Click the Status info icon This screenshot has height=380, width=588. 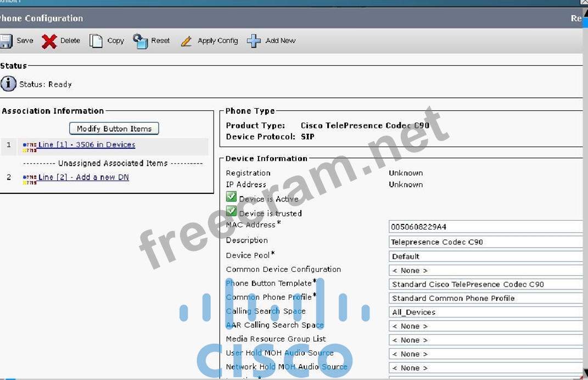[x=8, y=84]
